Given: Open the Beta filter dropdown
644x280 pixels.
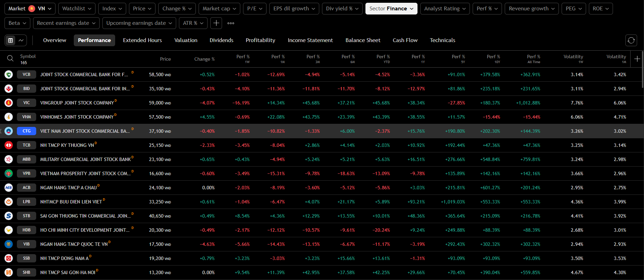Looking at the screenshot, I should [17, 23].
